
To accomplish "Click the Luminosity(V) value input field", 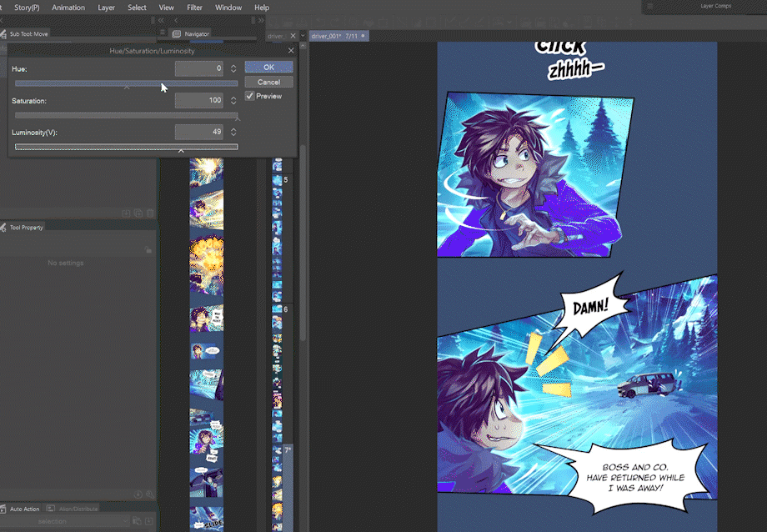I will click(199, 132).
